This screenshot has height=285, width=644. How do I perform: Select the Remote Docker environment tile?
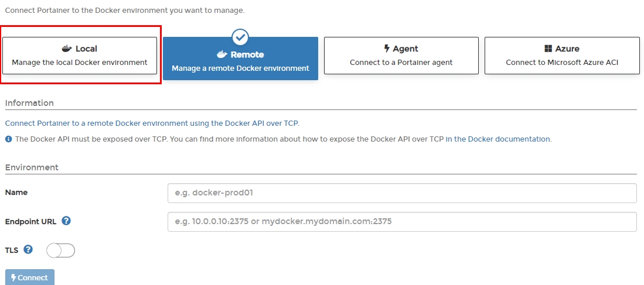240,59
